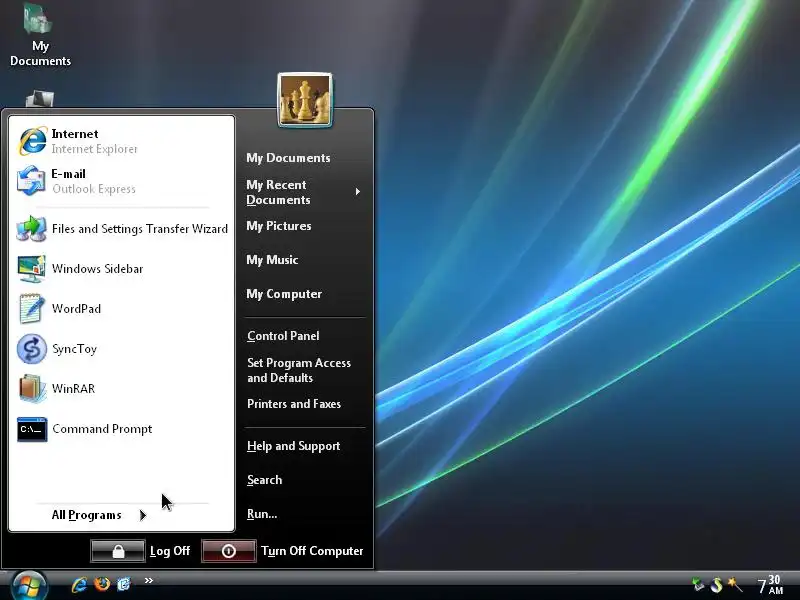This screenshot has height=600, width=800.
Task: Click the Log Off lock button
Action: point(118,551)
